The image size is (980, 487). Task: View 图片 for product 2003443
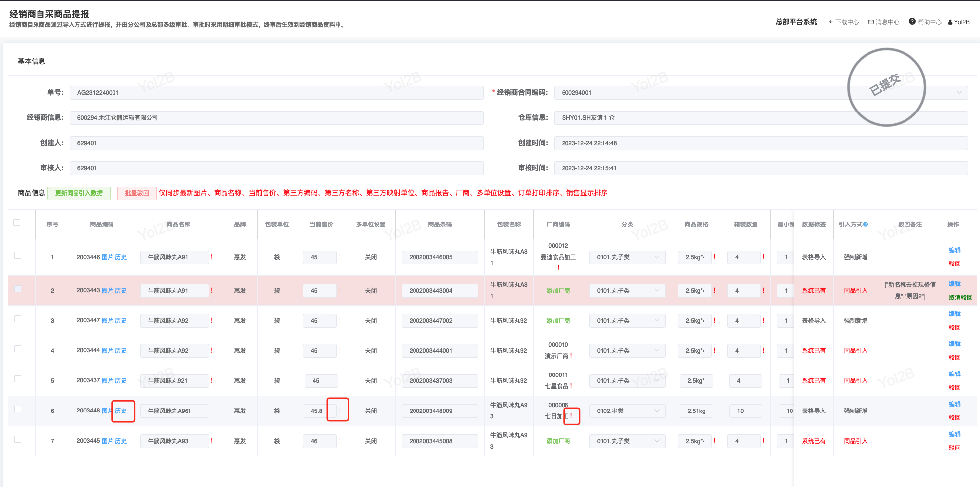point(107,291)
